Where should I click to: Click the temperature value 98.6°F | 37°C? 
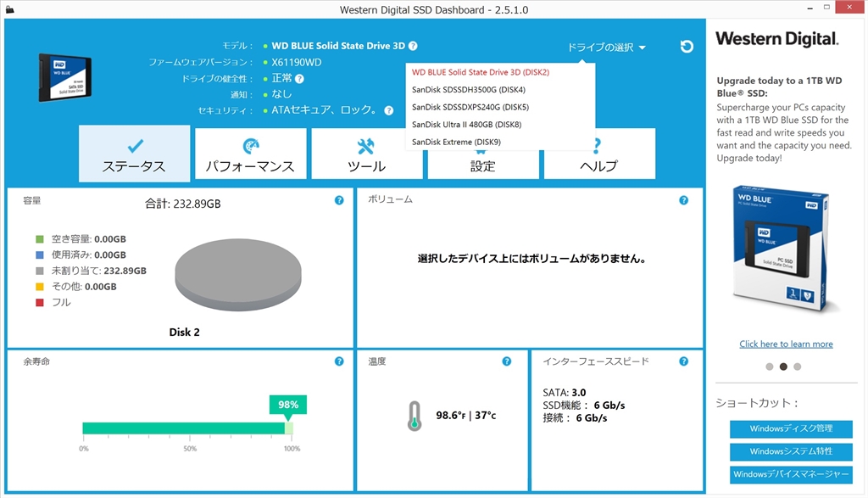(465, 416)
